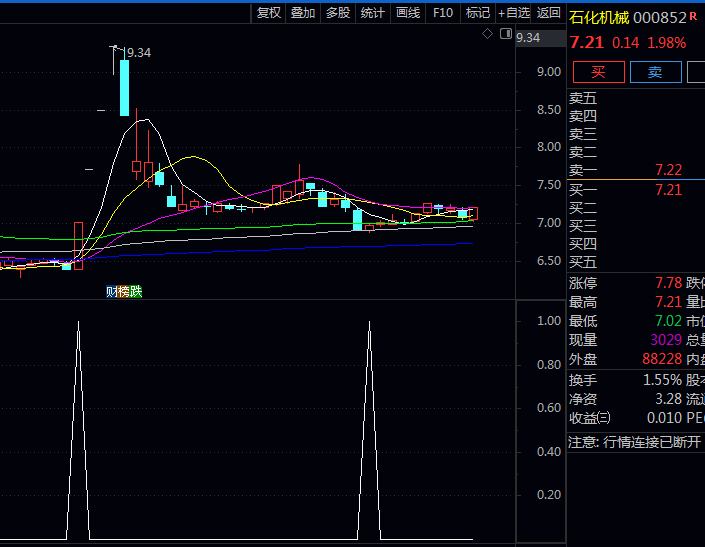Click the 财 event marker under the chart
The height and width of the screenshot is (547, 705).
111,292
